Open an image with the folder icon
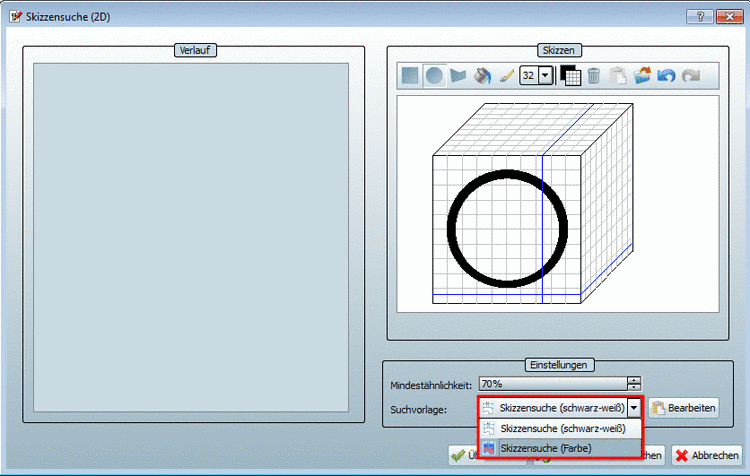This screenshot has width=750, height=476. coord(642,76)
